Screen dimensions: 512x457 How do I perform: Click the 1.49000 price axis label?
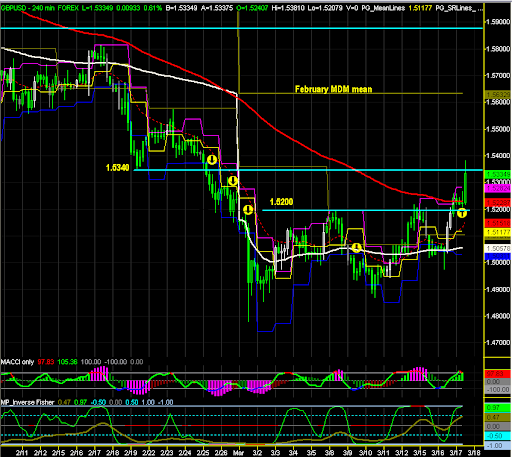click(498, 289)
